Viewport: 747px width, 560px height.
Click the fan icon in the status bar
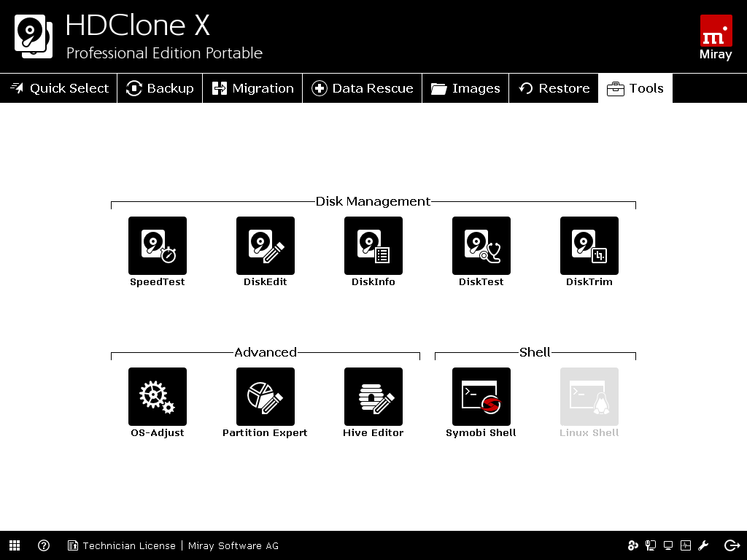tap(632, 545)
